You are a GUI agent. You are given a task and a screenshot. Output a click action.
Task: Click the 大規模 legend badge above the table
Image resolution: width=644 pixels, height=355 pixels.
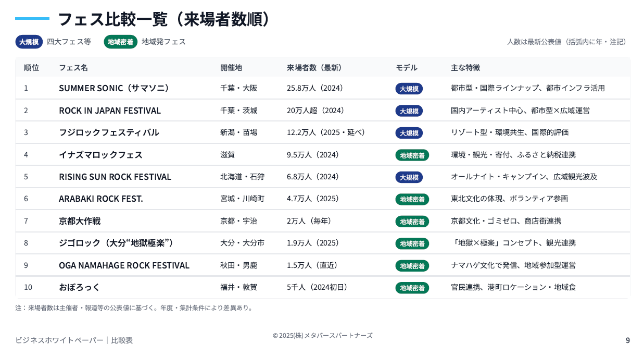(x=29, y=42)
